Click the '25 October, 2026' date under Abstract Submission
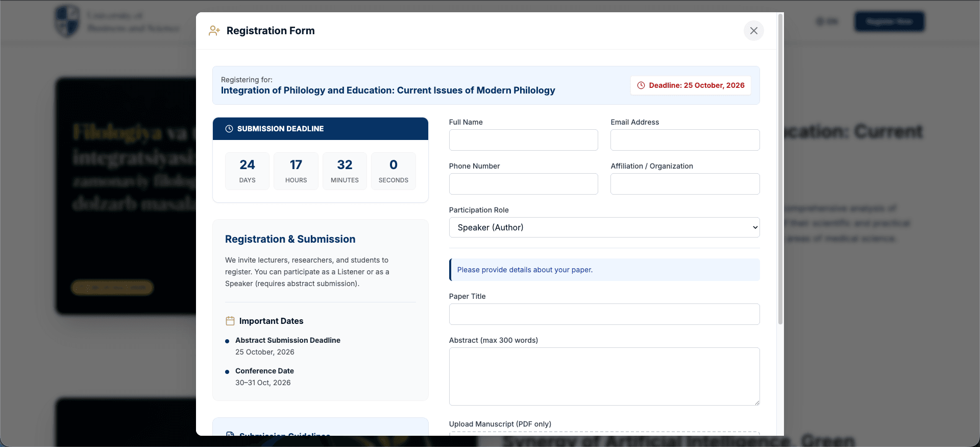This screenshot has height=447, width=980. [x=265, y=352]
